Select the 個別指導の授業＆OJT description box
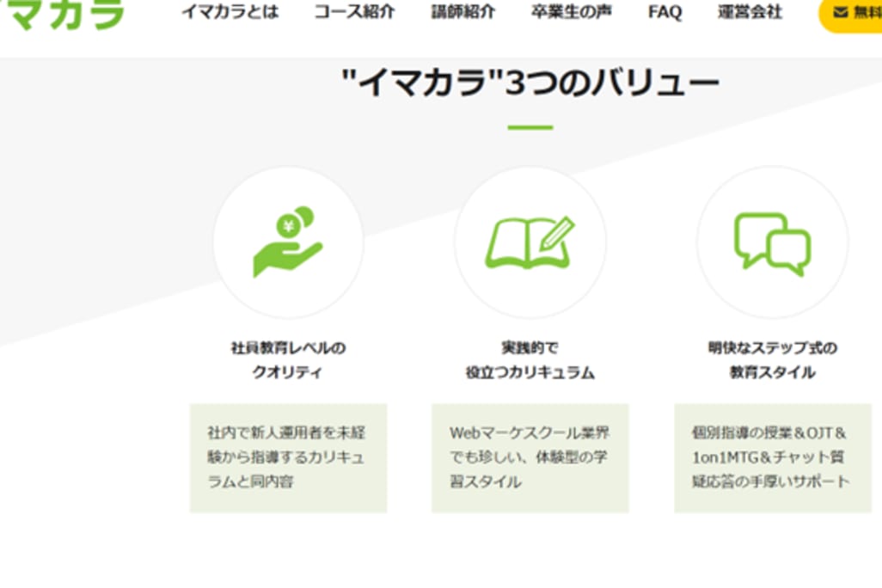Screen dimensions: 882x588 pos(771,457)
